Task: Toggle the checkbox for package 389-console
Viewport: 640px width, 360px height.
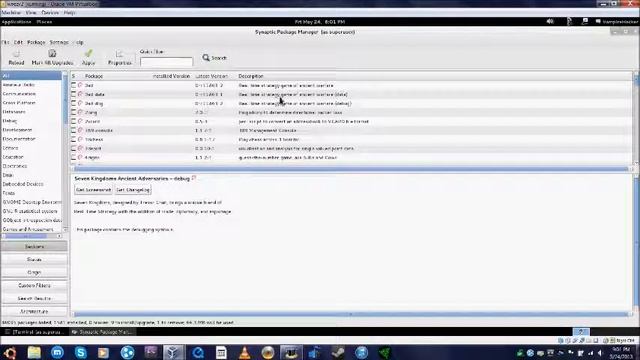Action: tap(73, 130)
